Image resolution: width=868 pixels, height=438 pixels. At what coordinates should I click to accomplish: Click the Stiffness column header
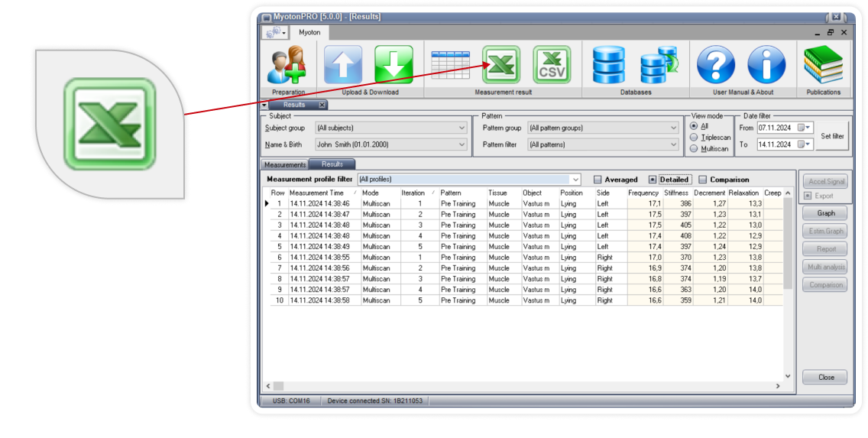pyautogui.click(x=678, y=193)
